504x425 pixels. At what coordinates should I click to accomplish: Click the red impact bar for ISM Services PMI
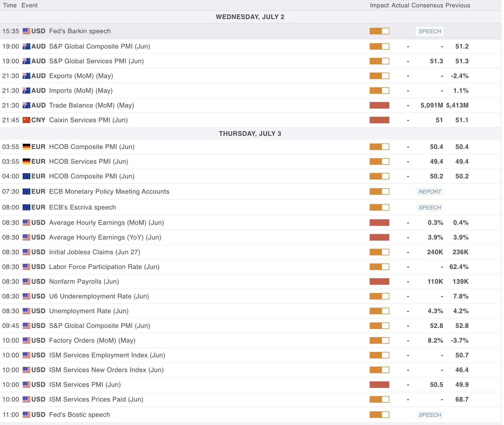(x=379, y=385)
